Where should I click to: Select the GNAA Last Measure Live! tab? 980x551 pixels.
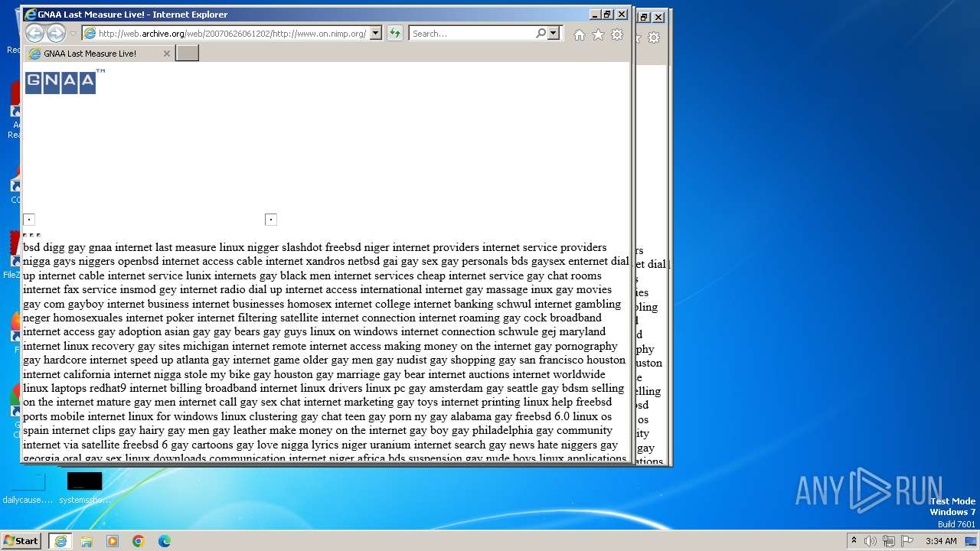pyautogui.click(x=100, y=54)
